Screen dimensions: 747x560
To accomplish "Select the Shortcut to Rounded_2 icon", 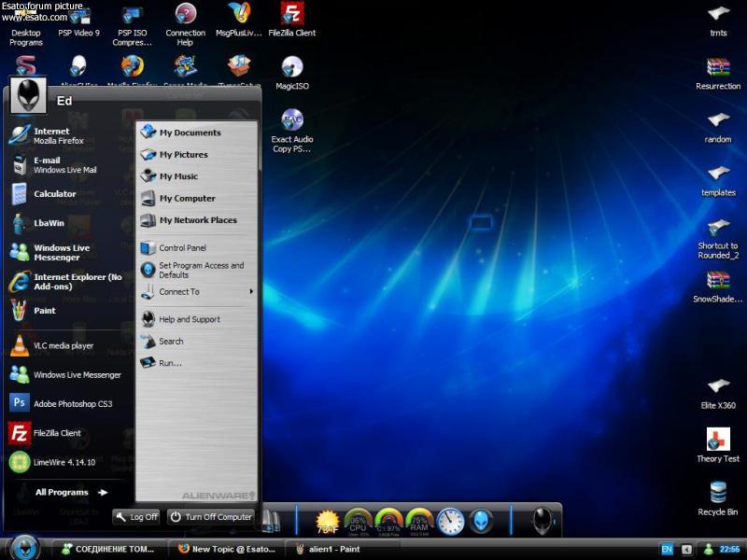I will (x=718, y=239).
